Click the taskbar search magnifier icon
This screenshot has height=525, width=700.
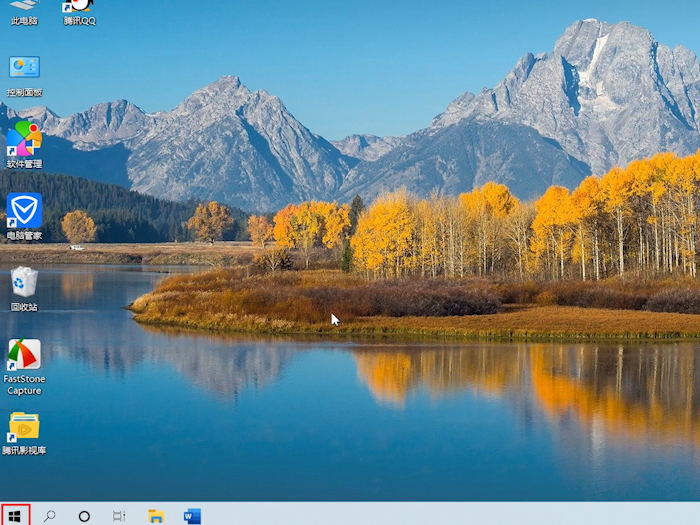coord(49,516)
